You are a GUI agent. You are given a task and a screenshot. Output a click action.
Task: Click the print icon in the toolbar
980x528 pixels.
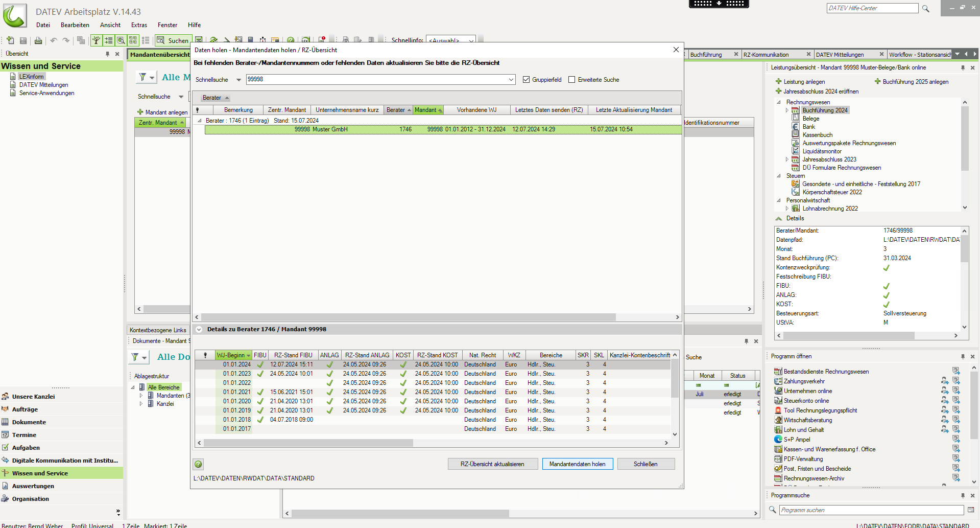tap(38, 40)
